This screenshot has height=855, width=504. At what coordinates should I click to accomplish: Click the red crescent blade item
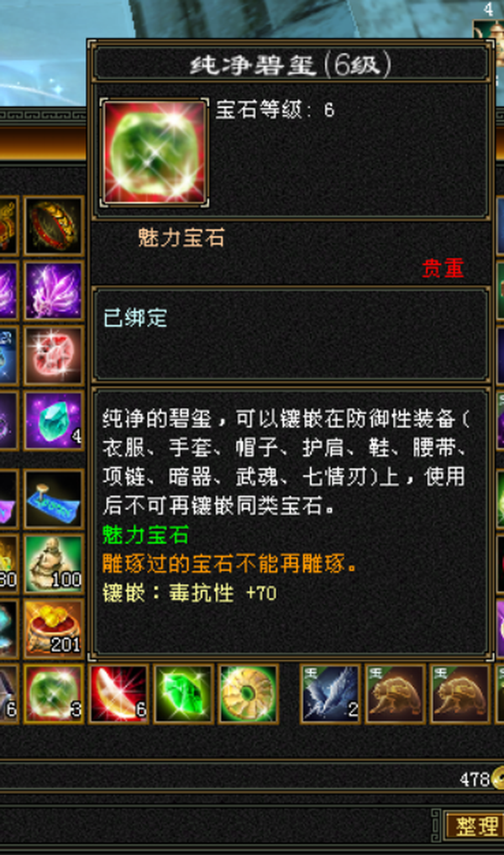click(x=118, y=694)
